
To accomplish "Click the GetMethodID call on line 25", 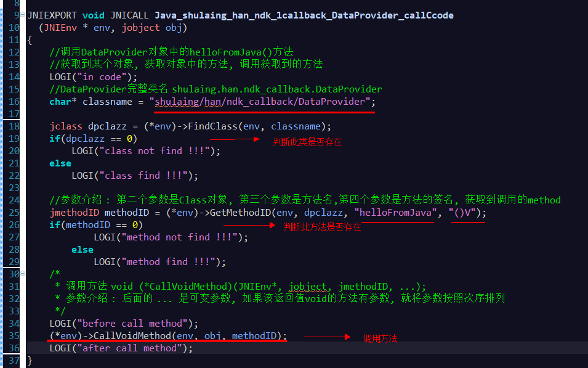I will (240, 213).
